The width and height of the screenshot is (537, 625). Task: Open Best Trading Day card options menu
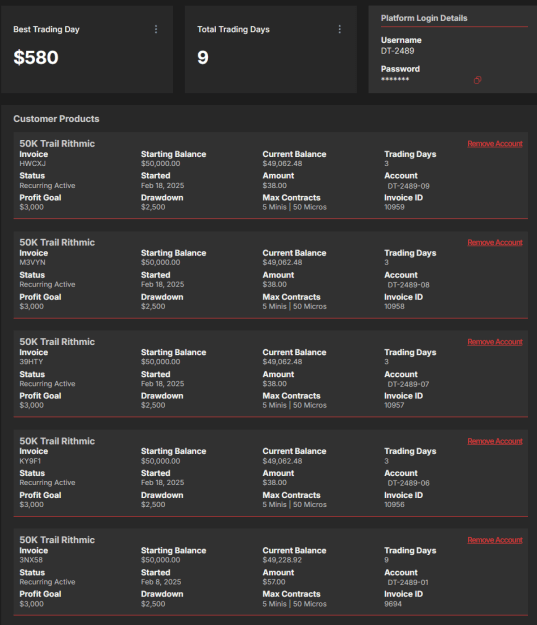pyautogui.click(x=156, y=29)
